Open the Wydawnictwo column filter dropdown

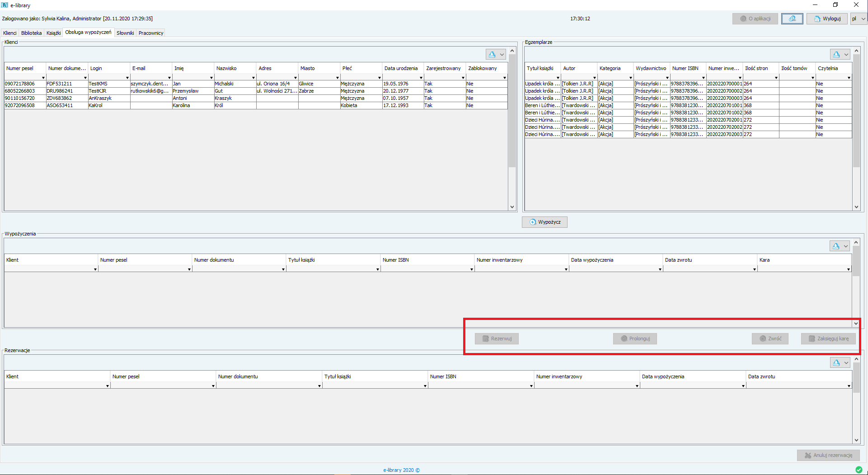[667, 78]
